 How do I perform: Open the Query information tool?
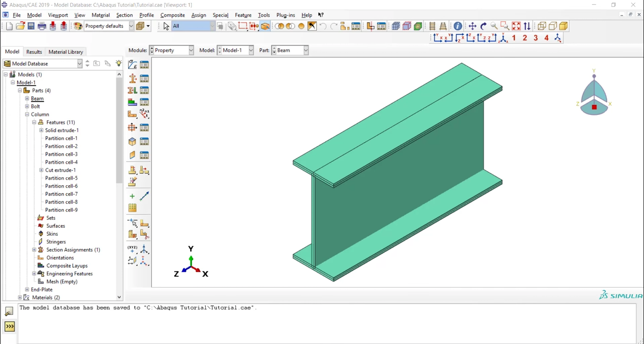[458, 26]
